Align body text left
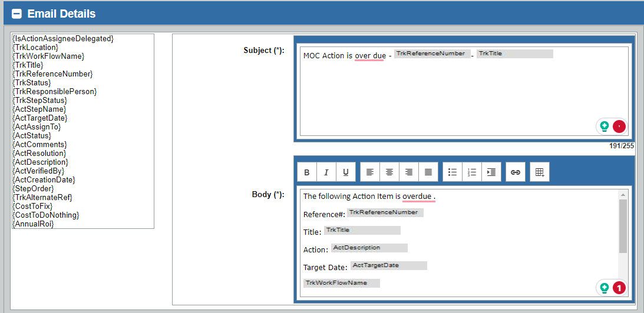This screenshot has height=313, width=644. tap(370, 172)
